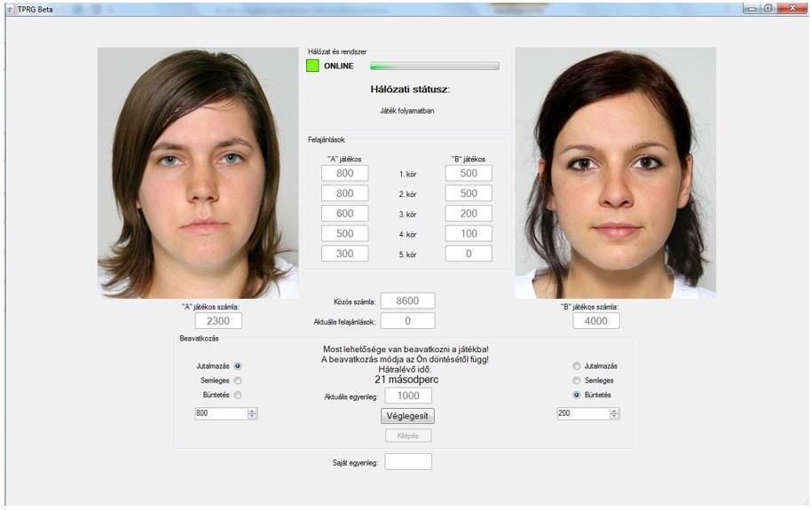Select Büntetés for player B

[x=576, y=395]
